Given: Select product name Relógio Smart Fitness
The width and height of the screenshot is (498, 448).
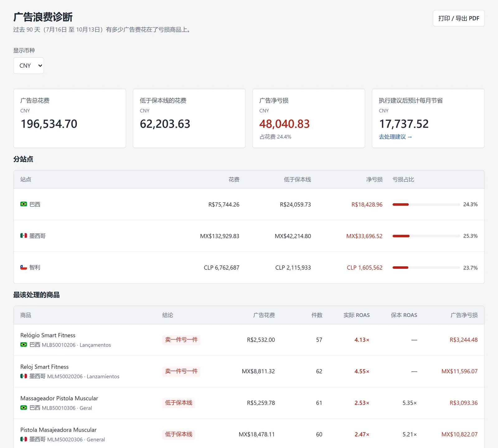Looking at the screenshot, I should 48,335.
